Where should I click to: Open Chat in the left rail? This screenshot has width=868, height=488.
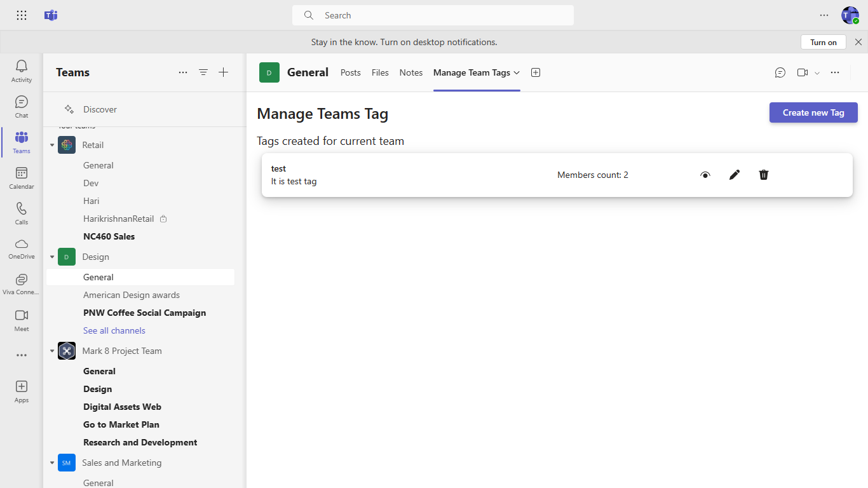coord(22,107)
